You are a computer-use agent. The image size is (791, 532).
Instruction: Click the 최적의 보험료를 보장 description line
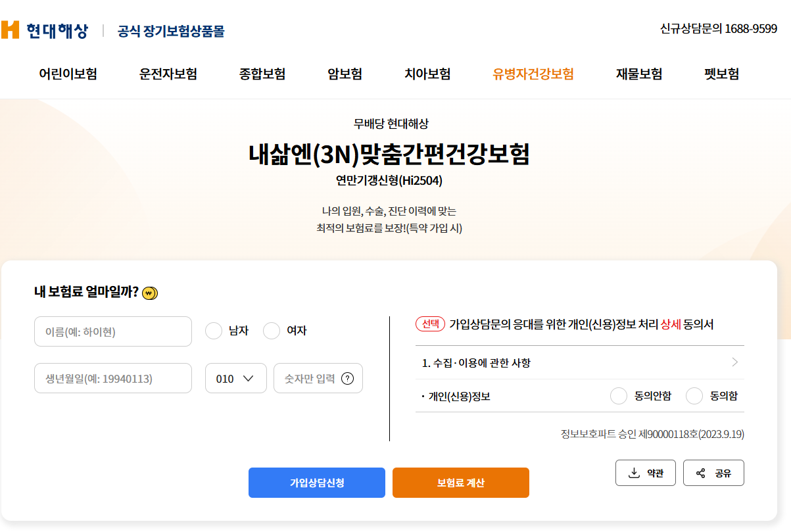pyautogui.click(x=389, y=229)
